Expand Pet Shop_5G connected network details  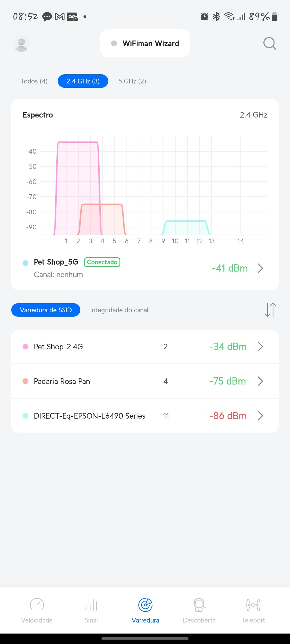[260, 268]
